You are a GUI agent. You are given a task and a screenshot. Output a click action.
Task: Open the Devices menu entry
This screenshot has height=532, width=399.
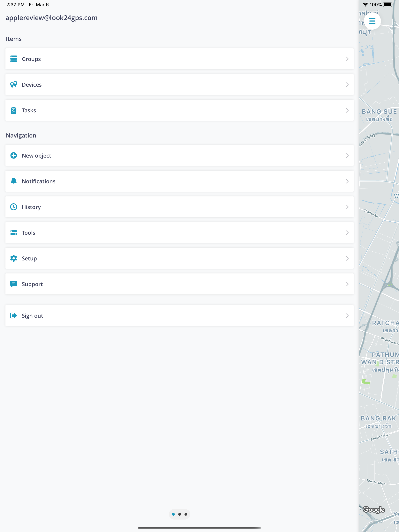[179, 85]
